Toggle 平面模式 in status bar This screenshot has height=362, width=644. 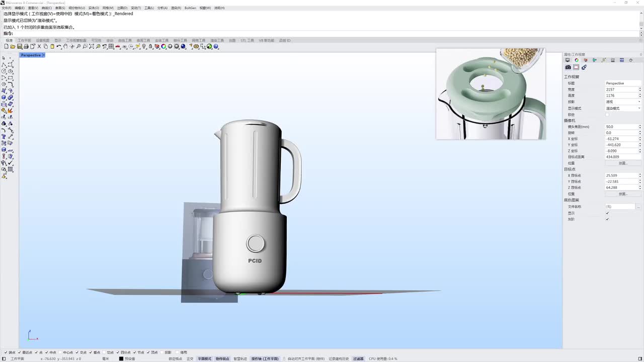pyautogui.click(x=204, y=358)
